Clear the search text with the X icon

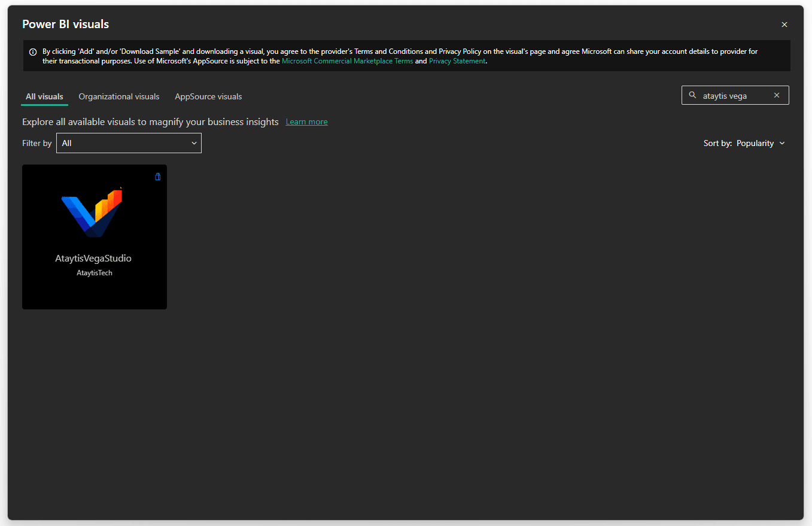coord(777,95)
